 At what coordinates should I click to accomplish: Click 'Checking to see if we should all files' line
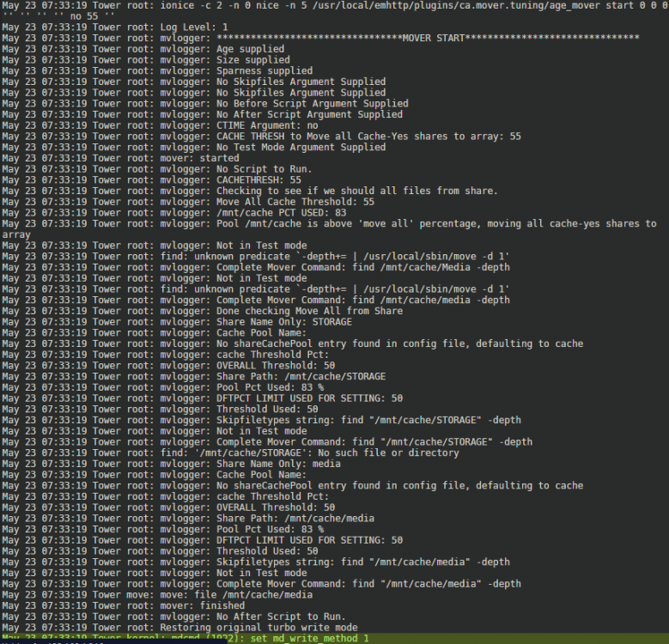pyautogui.click(x=250, y=191)
